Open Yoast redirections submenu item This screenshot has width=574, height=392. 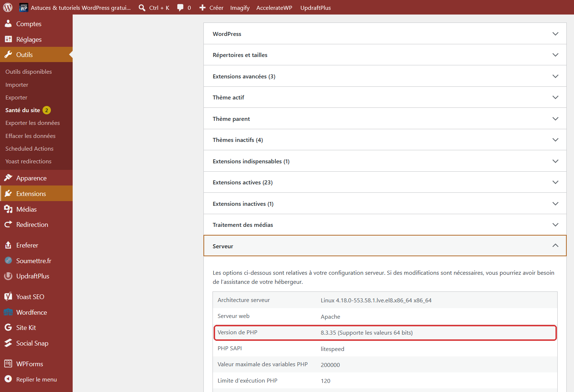point(28,161)
